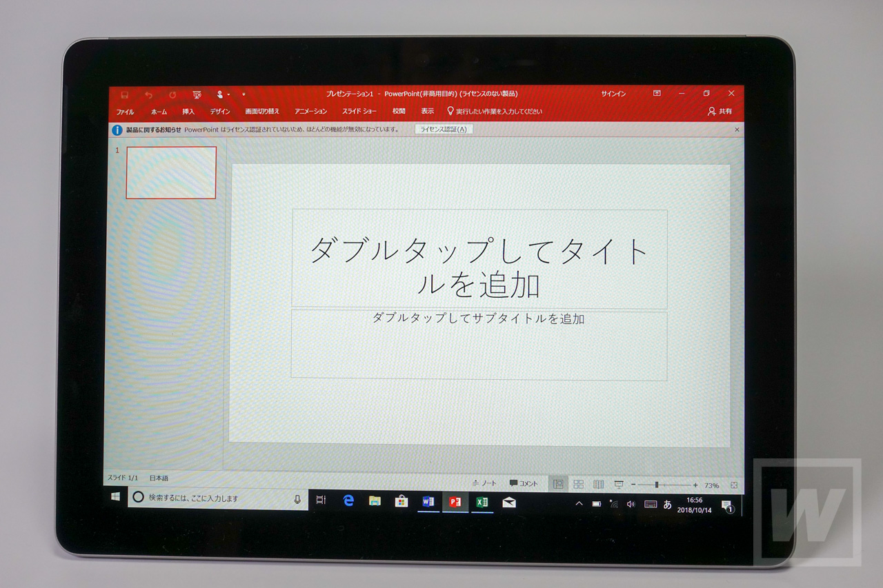Click the Undo arrow icon
Screen dimensions: 883x588
coord(148,94)
